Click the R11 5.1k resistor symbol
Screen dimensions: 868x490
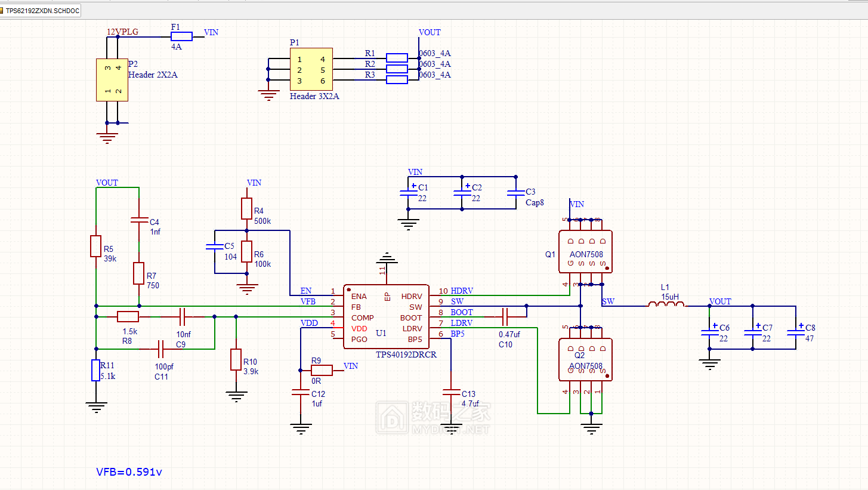95,370
